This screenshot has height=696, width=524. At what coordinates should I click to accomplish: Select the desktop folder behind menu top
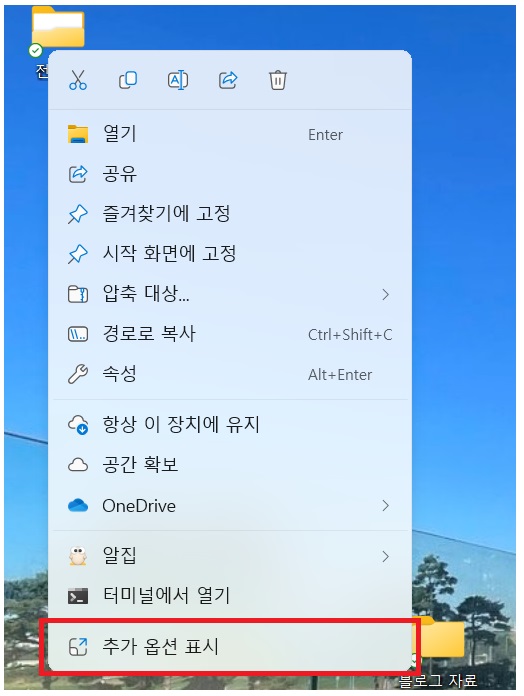[57, 28]
